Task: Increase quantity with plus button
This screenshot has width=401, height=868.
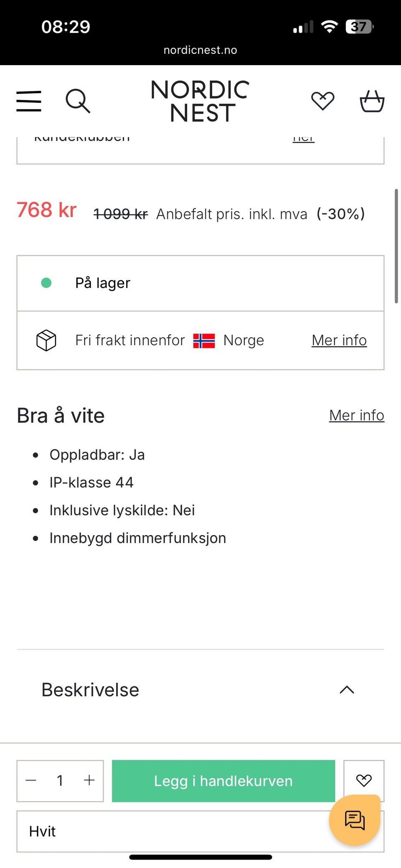Action: [x=89, y=780]
